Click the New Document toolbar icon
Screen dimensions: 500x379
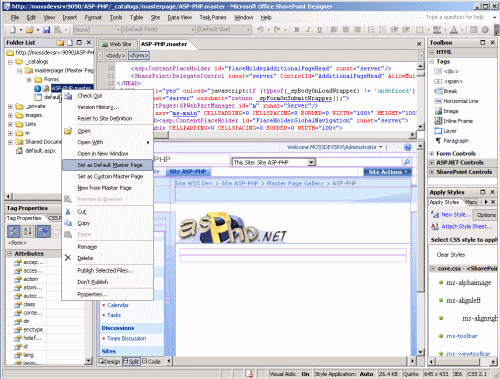tap(12, 30)
